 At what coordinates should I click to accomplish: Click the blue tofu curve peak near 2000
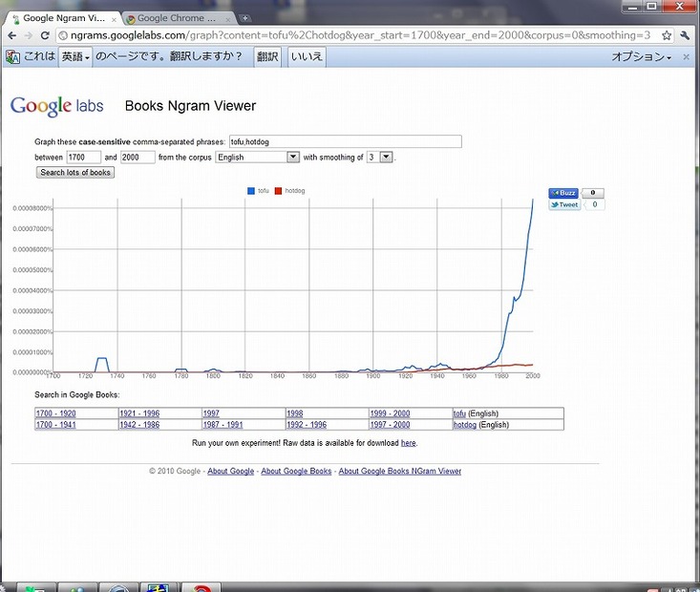(x=533, y=201)
